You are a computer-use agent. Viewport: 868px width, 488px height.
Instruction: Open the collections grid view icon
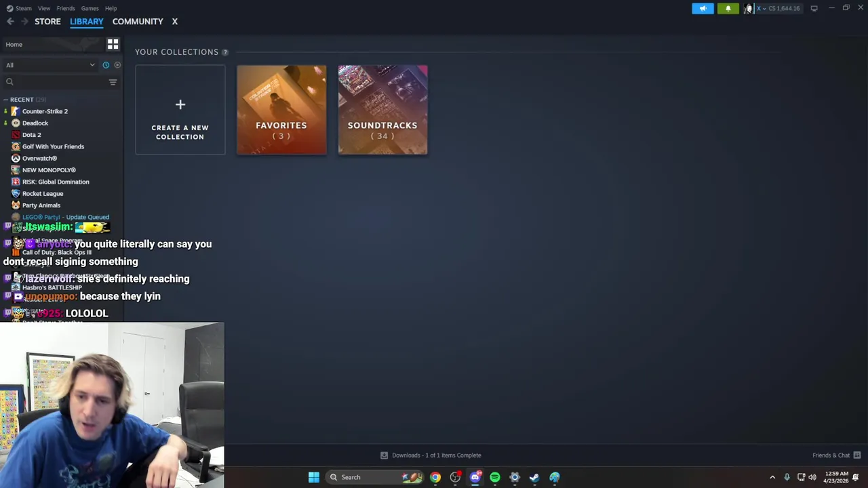[113, 44]
